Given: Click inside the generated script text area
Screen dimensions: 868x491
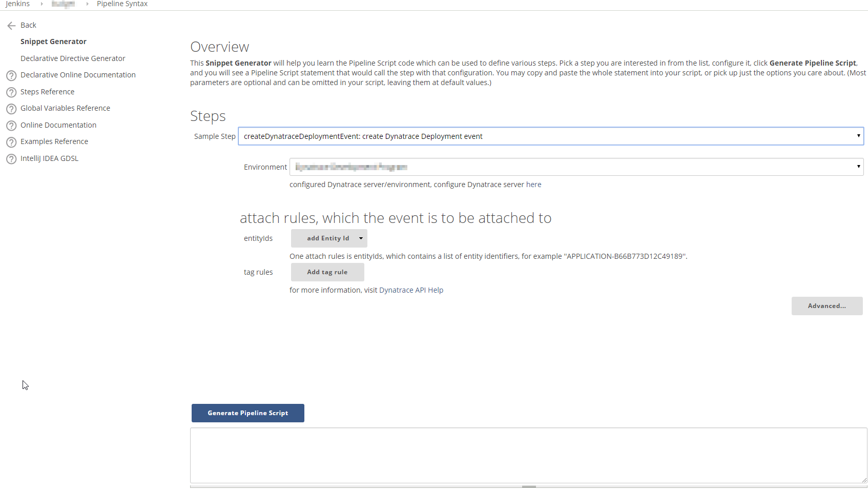Looking at the screenshot, I should point(528,455).
